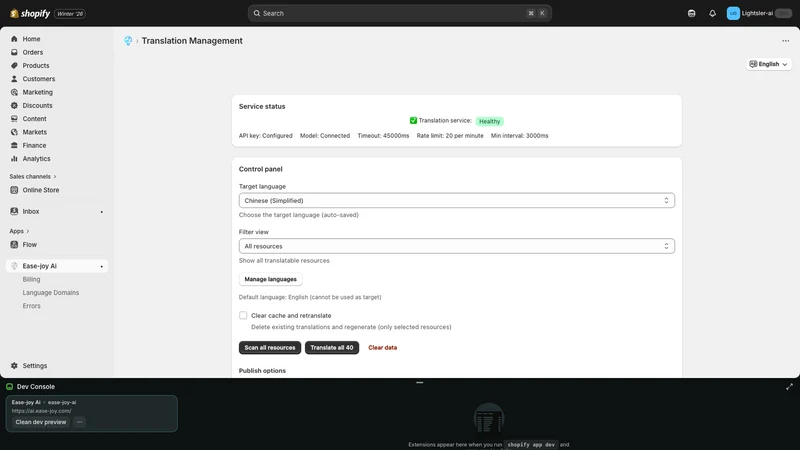Click the Shopify logo

30,13
